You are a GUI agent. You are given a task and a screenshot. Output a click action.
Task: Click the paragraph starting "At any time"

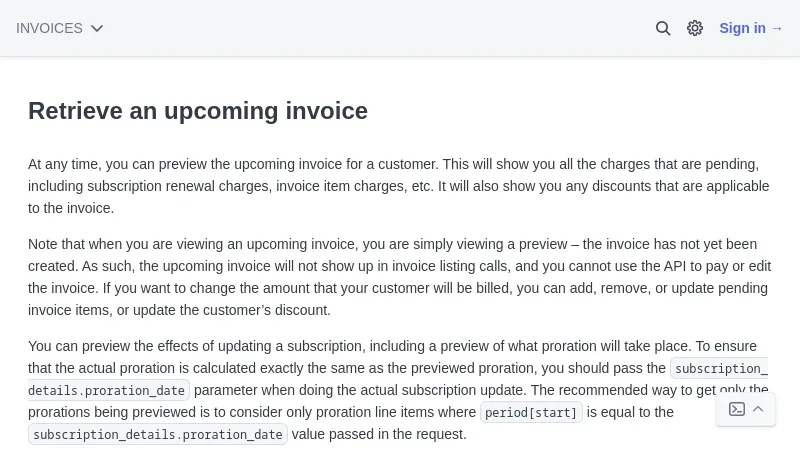click(x=399, y=186)
